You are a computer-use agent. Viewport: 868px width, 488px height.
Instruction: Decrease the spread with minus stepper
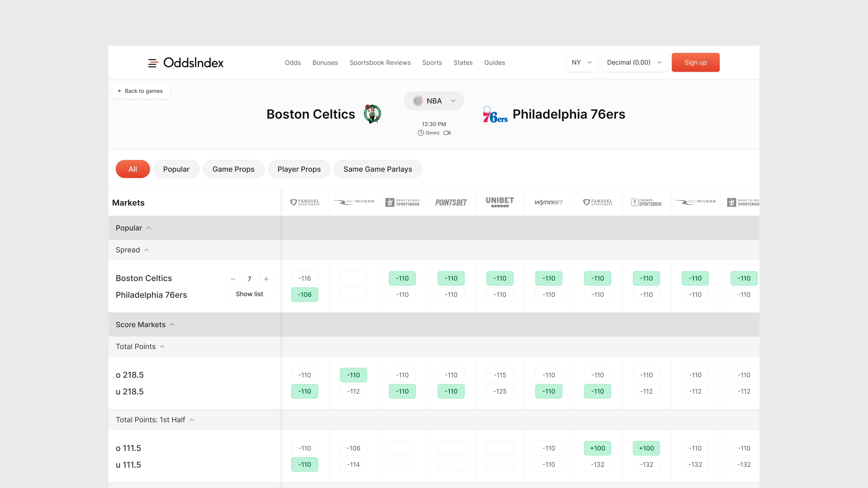[233, 279]
